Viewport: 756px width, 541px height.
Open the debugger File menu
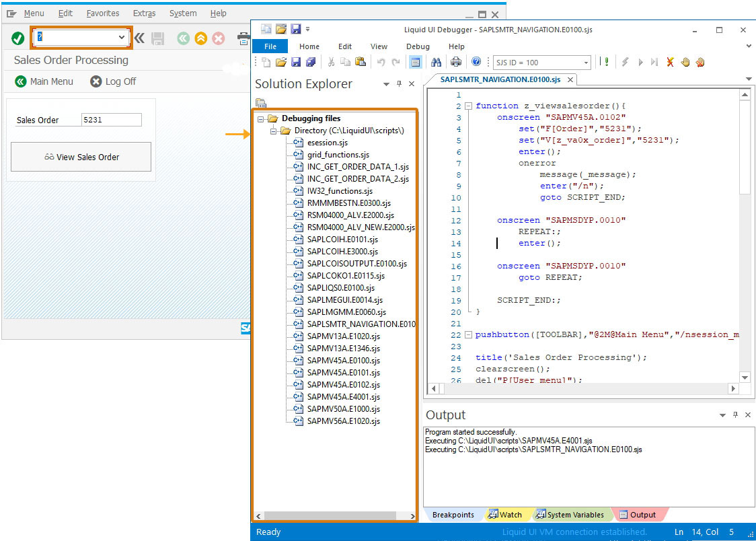[270, 46]
